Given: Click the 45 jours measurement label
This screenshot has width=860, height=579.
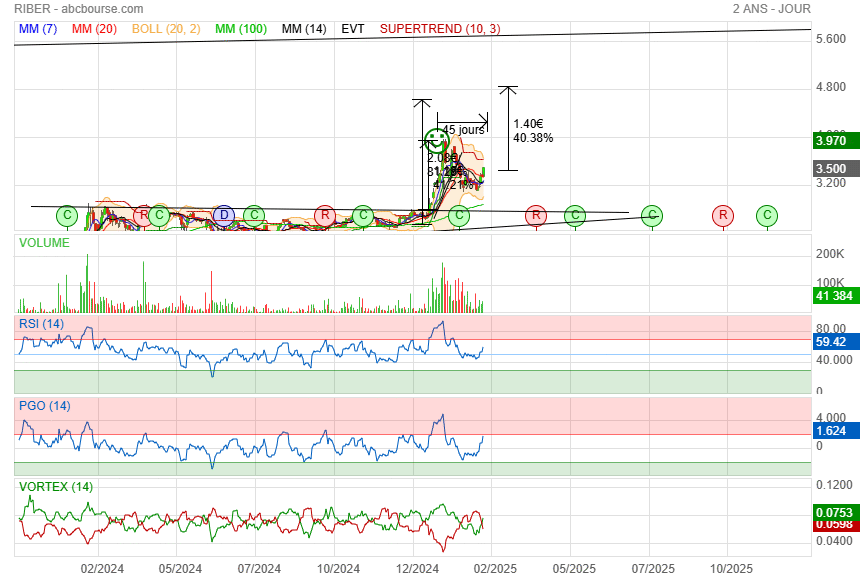Looking at the screenshot, I should [x=463, y=130].
